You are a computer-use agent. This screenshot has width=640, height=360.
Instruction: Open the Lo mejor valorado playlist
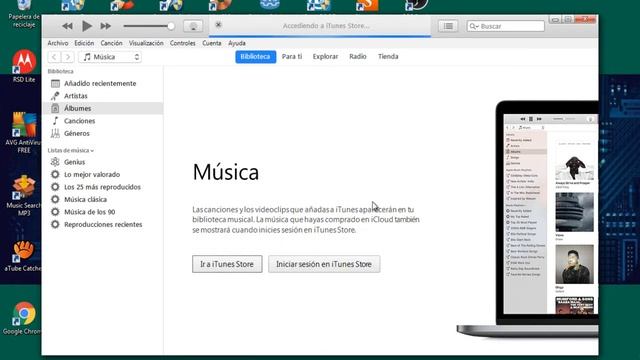[103, 174]
